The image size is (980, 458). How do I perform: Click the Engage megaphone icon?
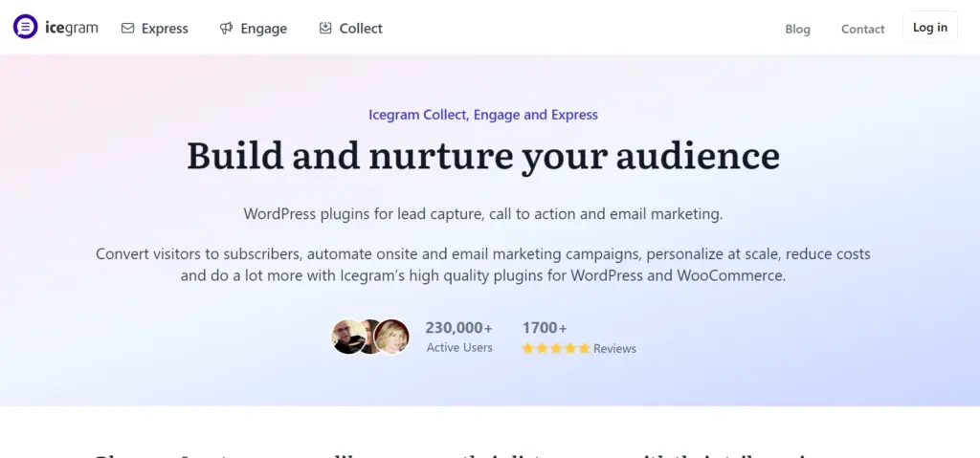(x=226, y=28)
